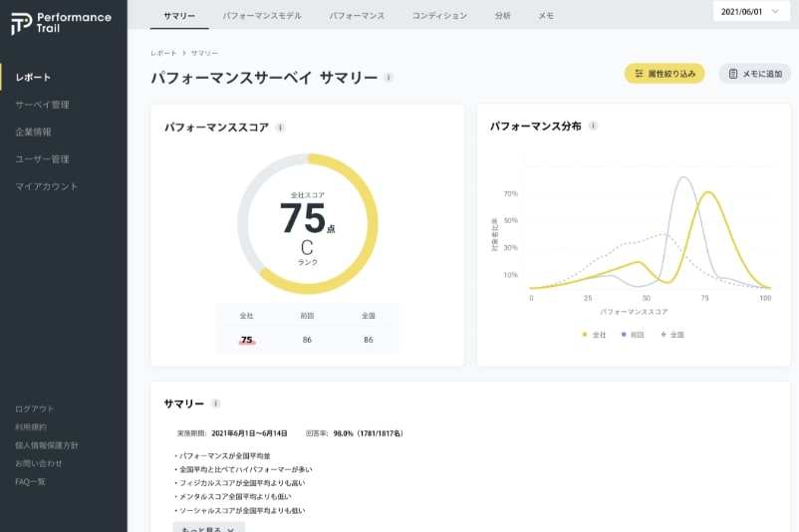The image size is (799, 532).
Task: Open the 2021/06/01 date dropdown
Action: [x=751, y=12]
